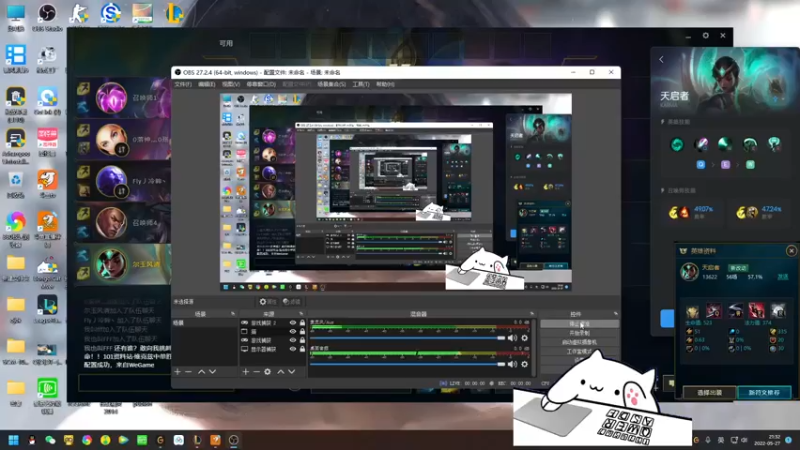Image resolution: width=800 pixels, height=450 pixels.
Task: Select the third ability icon of 天启者
Action: click(725, 144)
